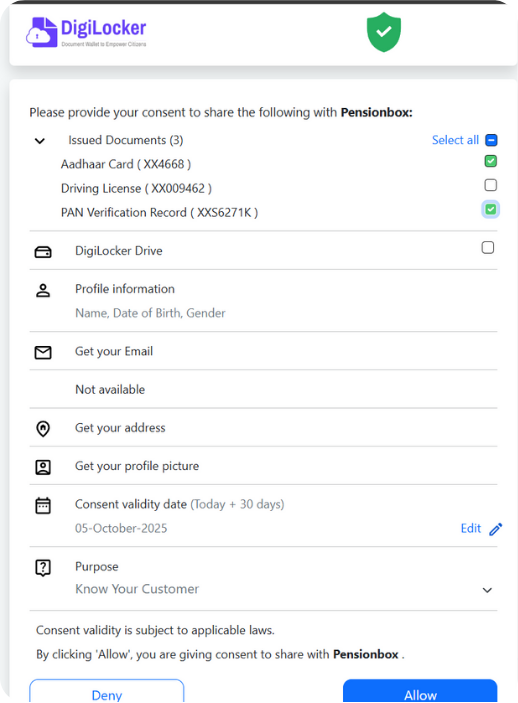
Task: Click the green shield checkmark icon
Action: (x=383, y=32)
